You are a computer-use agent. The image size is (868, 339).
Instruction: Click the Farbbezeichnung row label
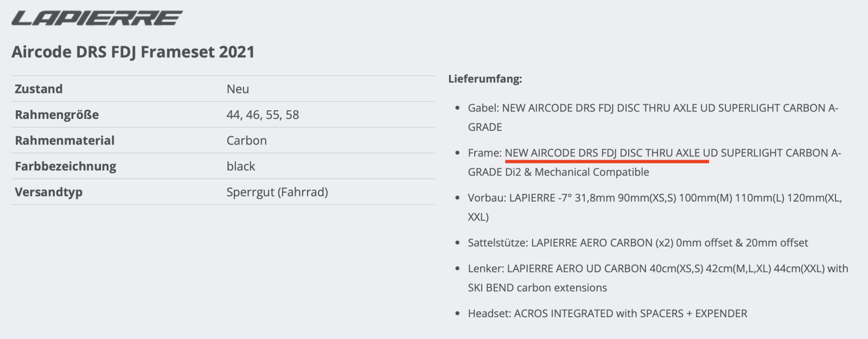coord(65,166)
